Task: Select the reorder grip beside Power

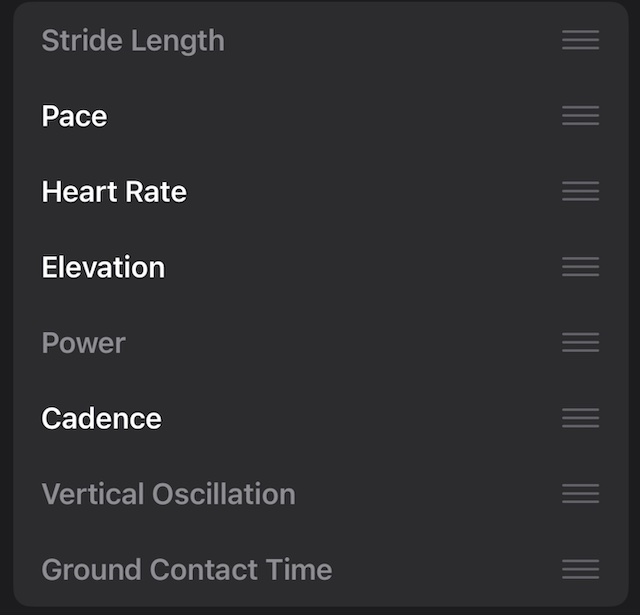Action: tap(580, 343)
